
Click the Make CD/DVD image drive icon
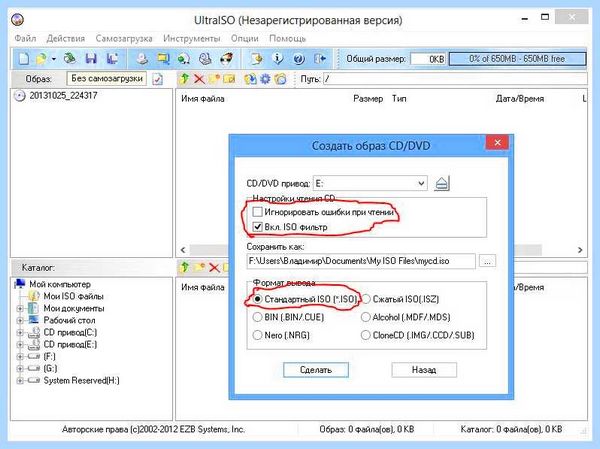point(142,59)
